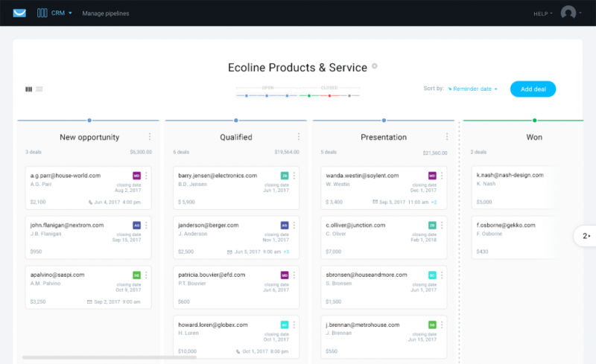
Task: Click email reminder icon on janderson@berger.com deal
Action: pyautogui.click(x=230, y=252)
